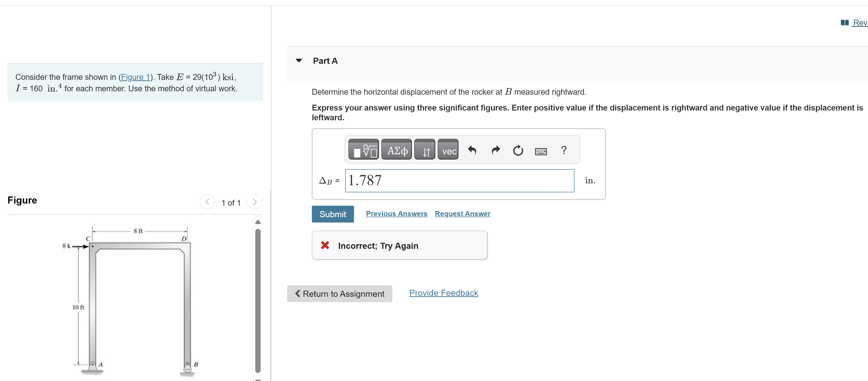Open the keyboard shortcuts icon
The width and height of the screenshot is (868, 381).
click(541, 151)
